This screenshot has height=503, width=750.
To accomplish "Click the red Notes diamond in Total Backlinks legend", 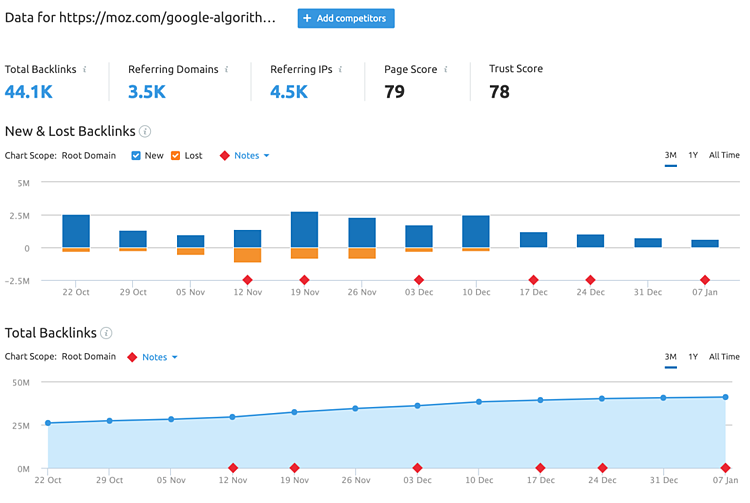I will coord(132,357).
